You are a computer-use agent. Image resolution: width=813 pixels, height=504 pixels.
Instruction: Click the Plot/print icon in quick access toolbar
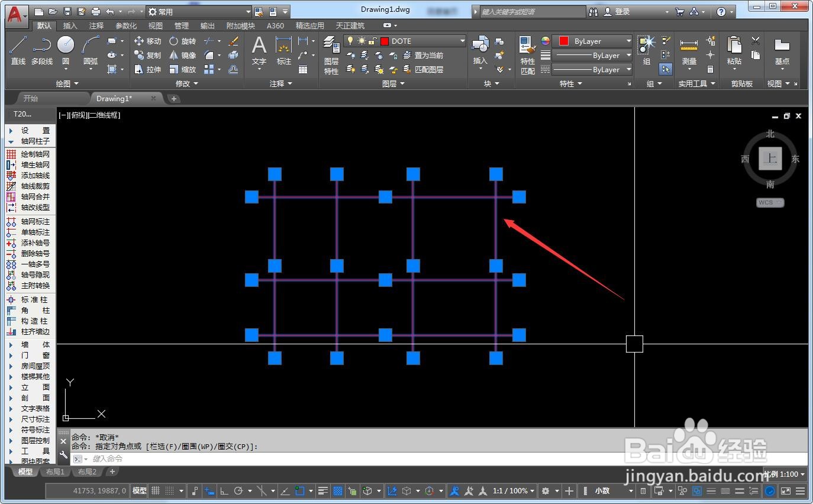[95, 12]
